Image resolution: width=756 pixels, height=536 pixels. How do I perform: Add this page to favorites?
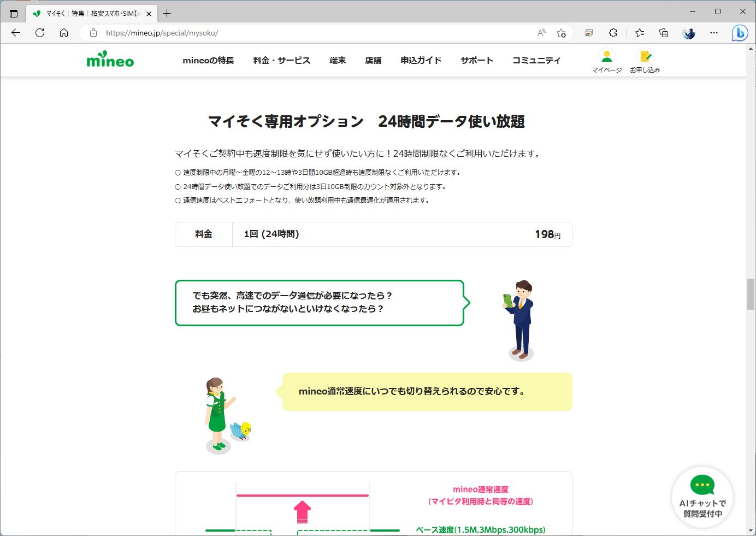(561, 33)
